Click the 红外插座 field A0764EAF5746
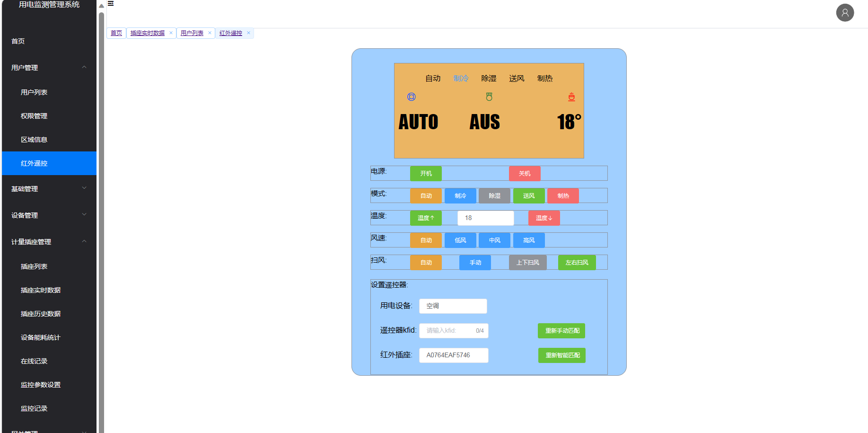This screenshot has height=433, width=868. [454, 355]
